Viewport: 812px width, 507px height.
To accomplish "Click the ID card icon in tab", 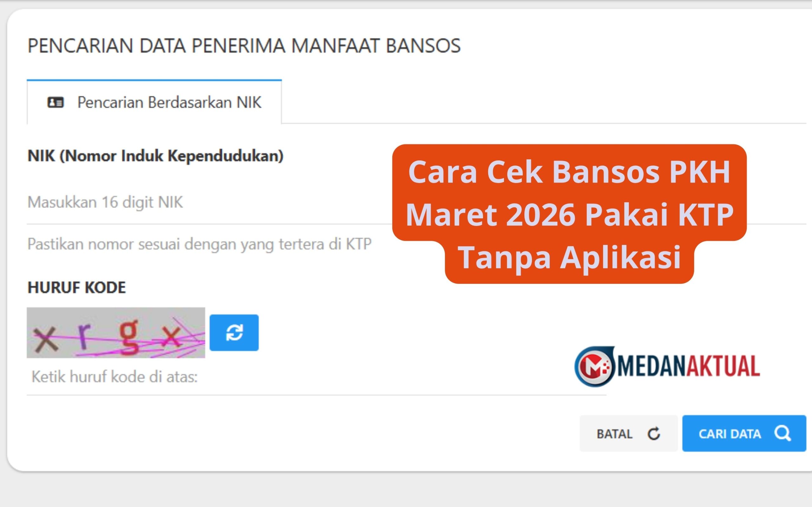I will 56,102.
